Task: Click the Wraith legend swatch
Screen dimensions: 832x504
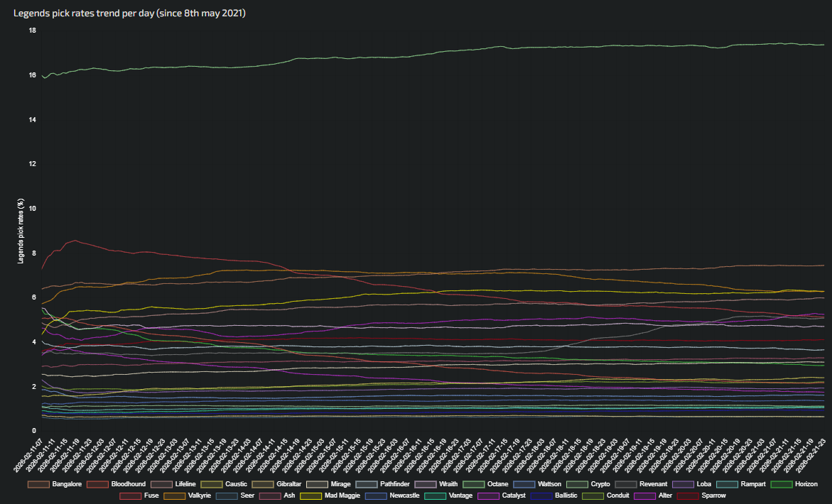Action: click(x=425, y=484)
